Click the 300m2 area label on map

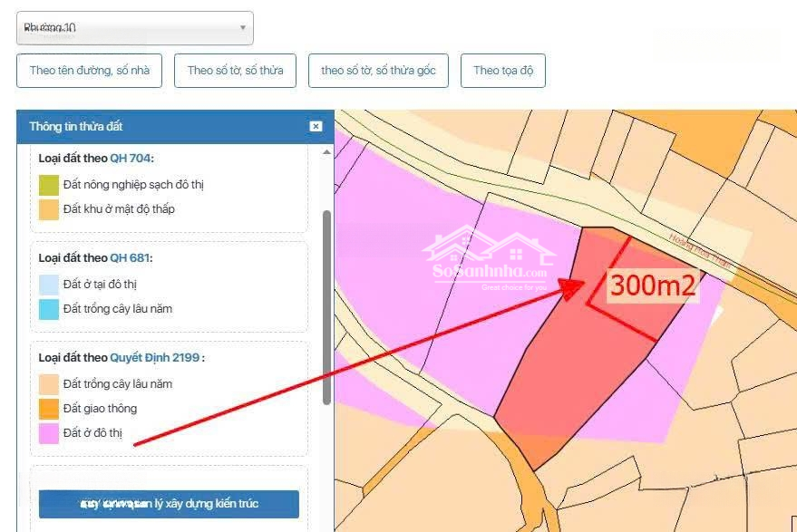pyautogui.click(x=653, y=285)
